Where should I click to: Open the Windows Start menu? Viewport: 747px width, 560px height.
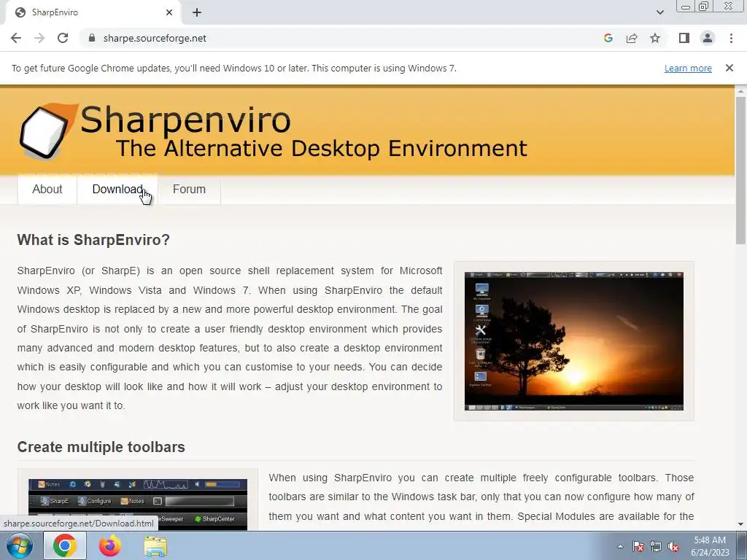[x=20, y=545]
